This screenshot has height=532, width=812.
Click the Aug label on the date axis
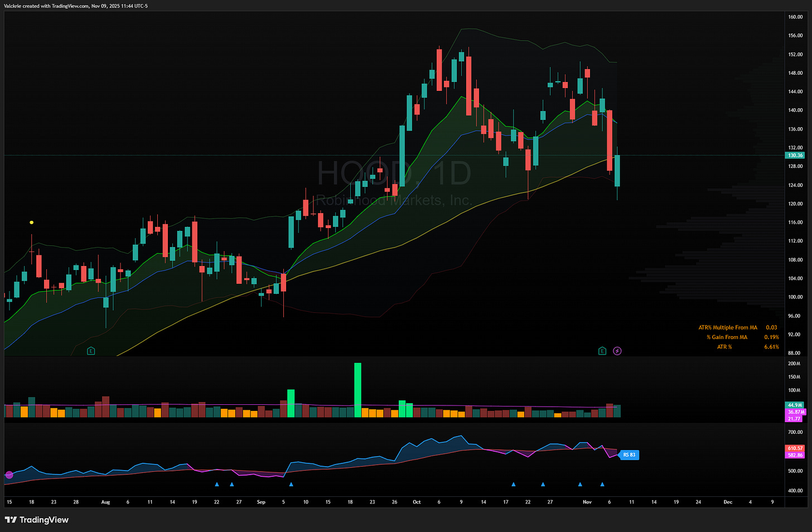[105, 502]
